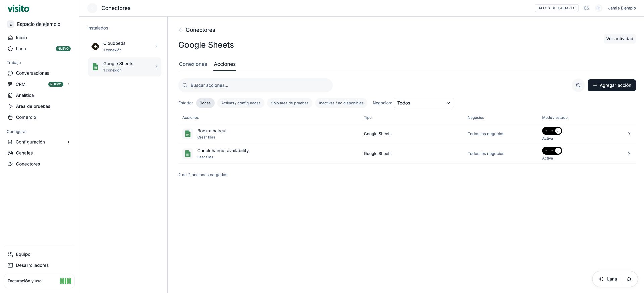Click the sheet icon for Book a haircut
This screenshot has height=293, width=644.
pos(188,134)
